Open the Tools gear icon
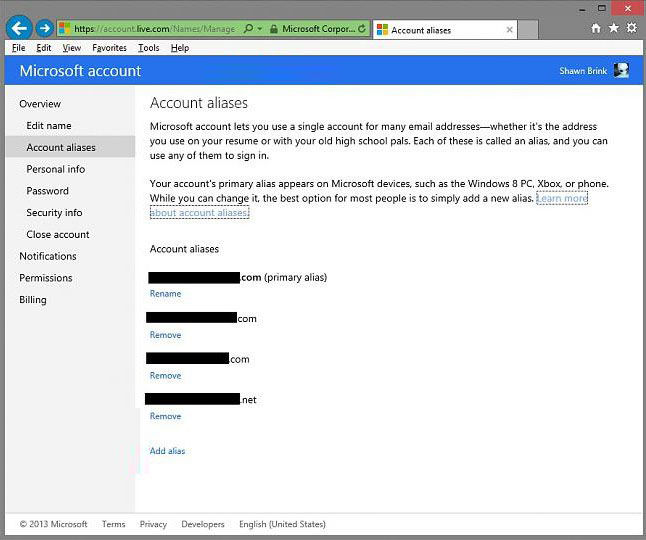This screenshot has height=540, width=646. click(x=632, y=28)
